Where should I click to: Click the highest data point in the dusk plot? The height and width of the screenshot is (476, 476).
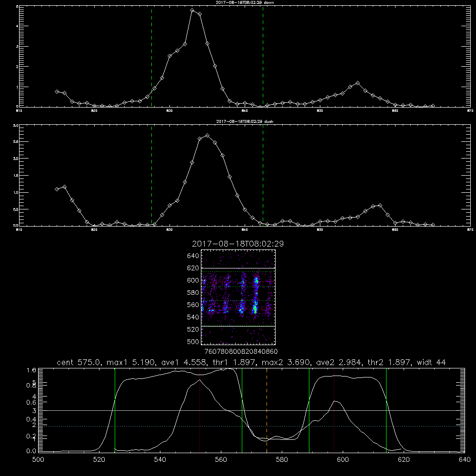pyautogui.click(x=208, y=136)
